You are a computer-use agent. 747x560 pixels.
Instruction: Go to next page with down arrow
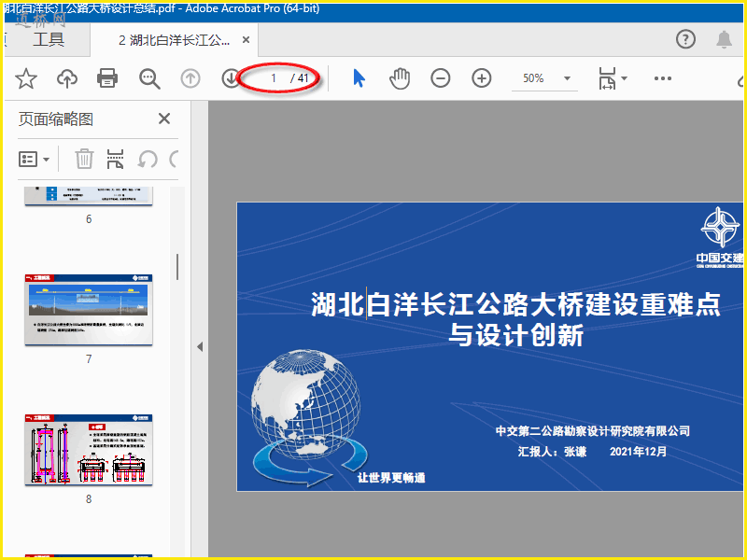pyautogui.click(x=231, y=78)
